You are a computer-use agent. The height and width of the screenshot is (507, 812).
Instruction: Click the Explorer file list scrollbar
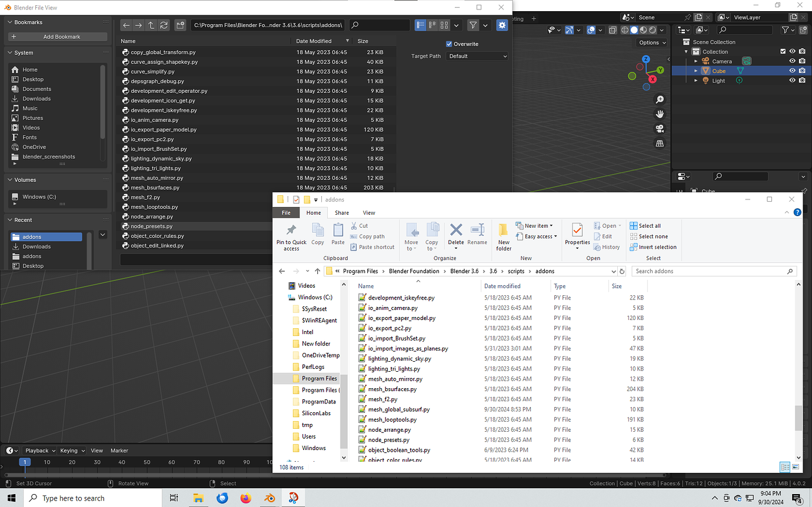[798, 418]
